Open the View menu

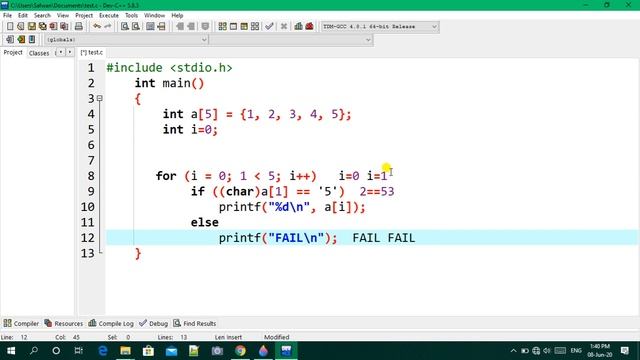[x=63, y=16]
